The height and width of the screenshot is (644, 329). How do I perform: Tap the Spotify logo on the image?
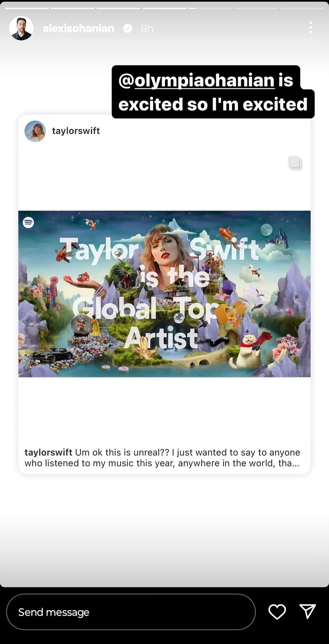pos(28,222)
